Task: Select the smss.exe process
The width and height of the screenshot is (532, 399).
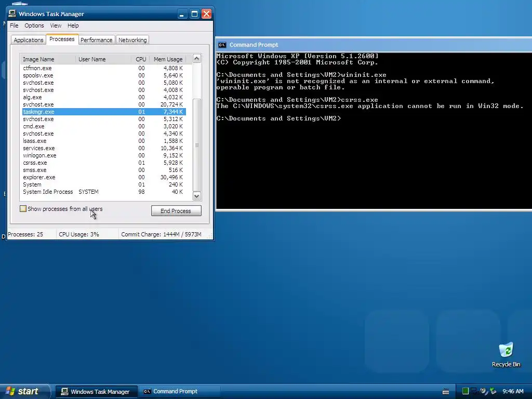Action: pyautogui.click(x=104, y=170)
